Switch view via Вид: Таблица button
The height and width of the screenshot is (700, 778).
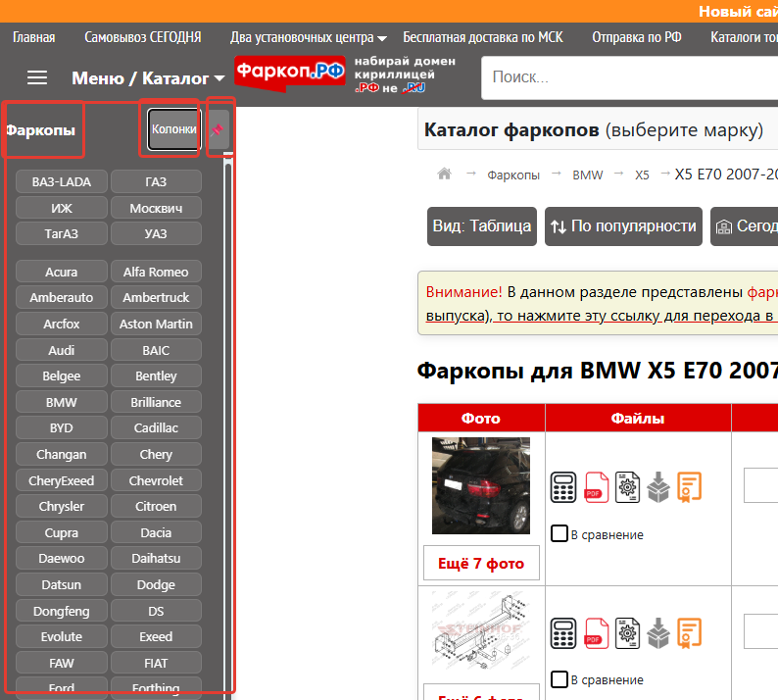[482, 226]
